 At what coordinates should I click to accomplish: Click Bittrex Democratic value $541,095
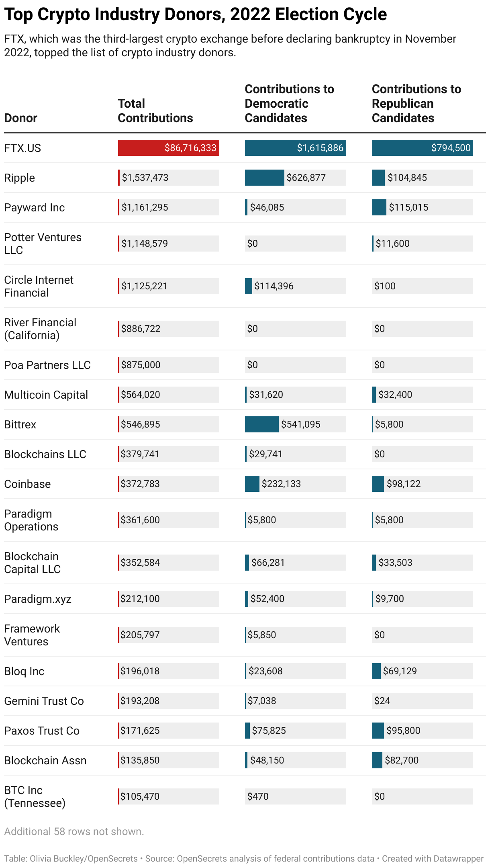[x=300, y=424]
